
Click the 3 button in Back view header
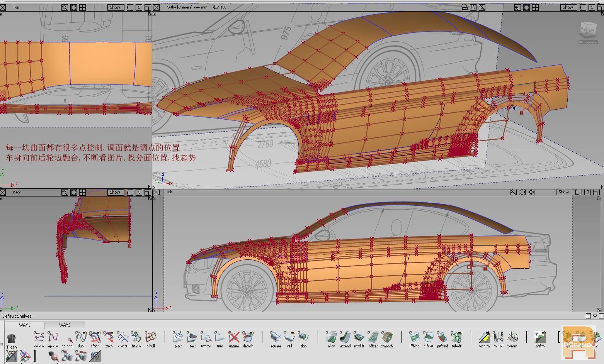point(139,192)
